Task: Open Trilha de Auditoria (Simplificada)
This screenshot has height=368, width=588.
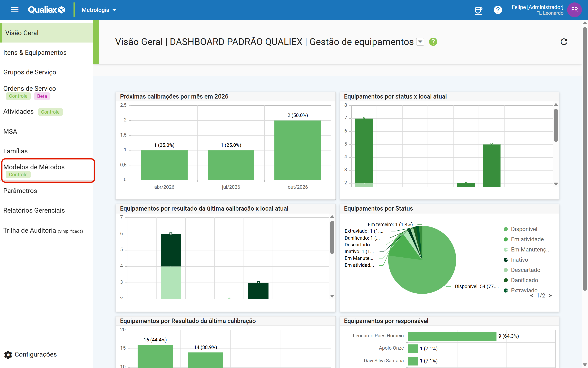Action: pos(46,230)
